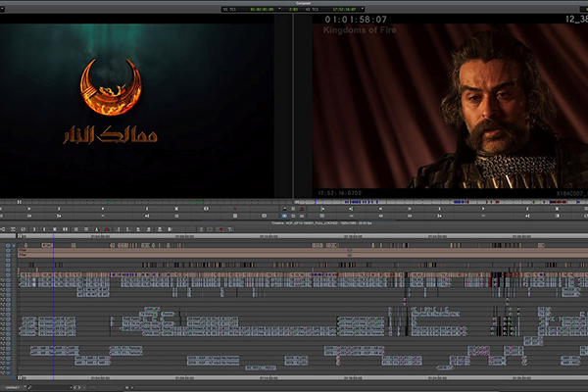This screenshot has width=588, height=392.
Task: Click the red Extract button in timeline toolbar
Action: pos(107,229)
